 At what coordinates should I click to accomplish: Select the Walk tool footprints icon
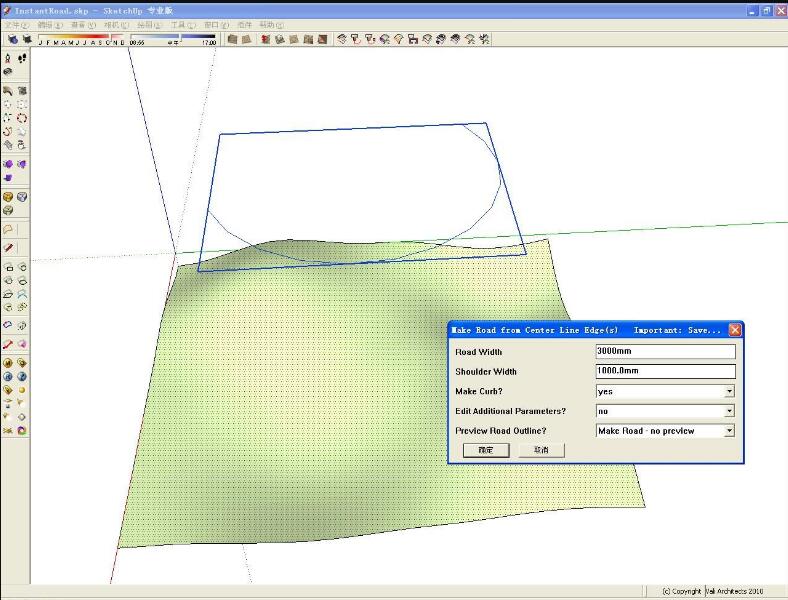coord(22,59)
